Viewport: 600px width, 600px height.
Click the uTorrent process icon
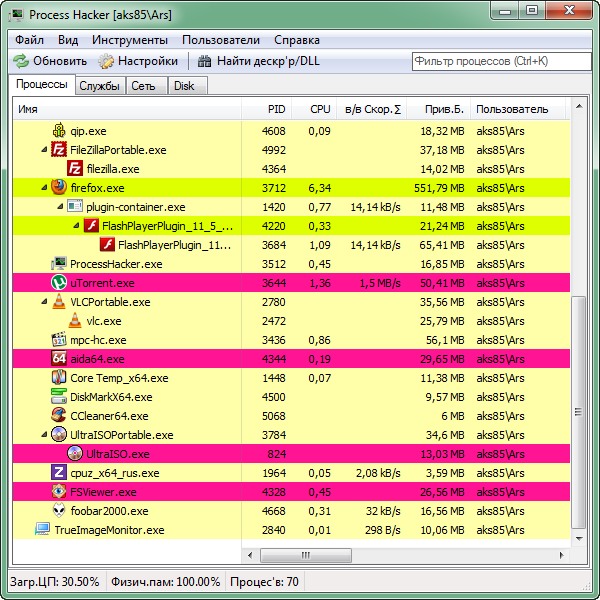tap(59, 283)
